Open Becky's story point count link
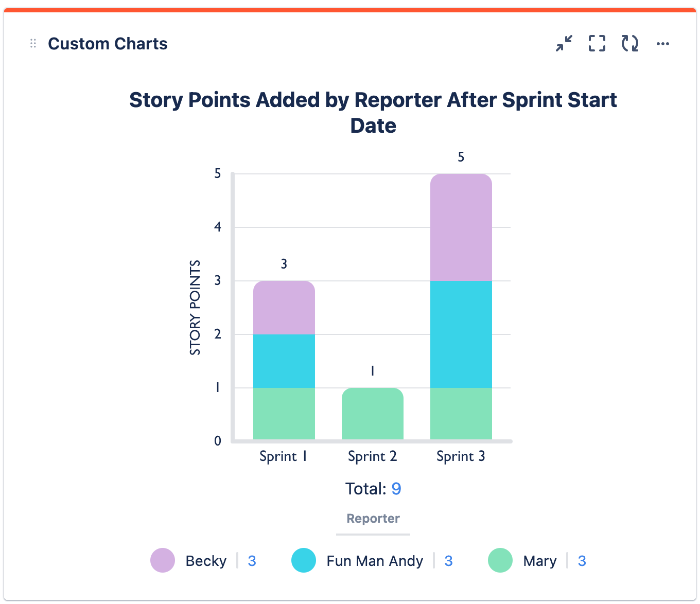Image resolution: width=700 pixels, height=604 pixels. (x=252, y=561)
